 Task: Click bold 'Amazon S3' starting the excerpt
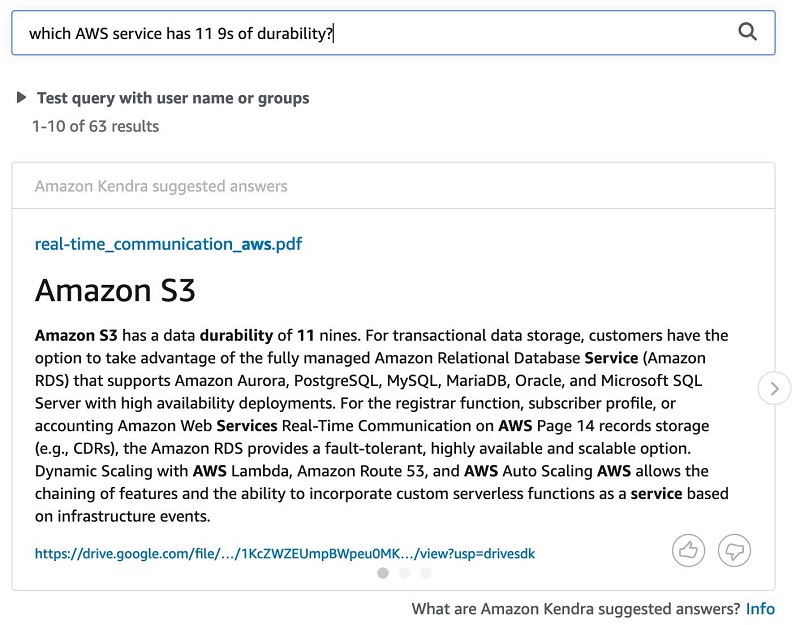tap(76, 335)
